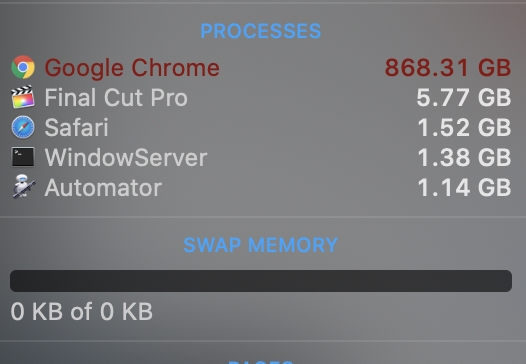Viewport: 526px width, 364px height.
Task: Select the Final Cut Pro process name
Action: (x=116, y=98)
